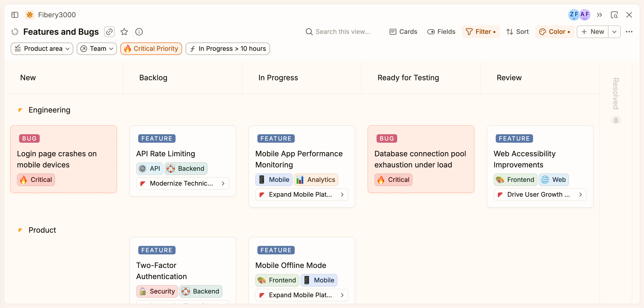Open the three-dots more options menu
Image resolution: width=644 pixels, height=308 pixels.
tap(629, 32)
